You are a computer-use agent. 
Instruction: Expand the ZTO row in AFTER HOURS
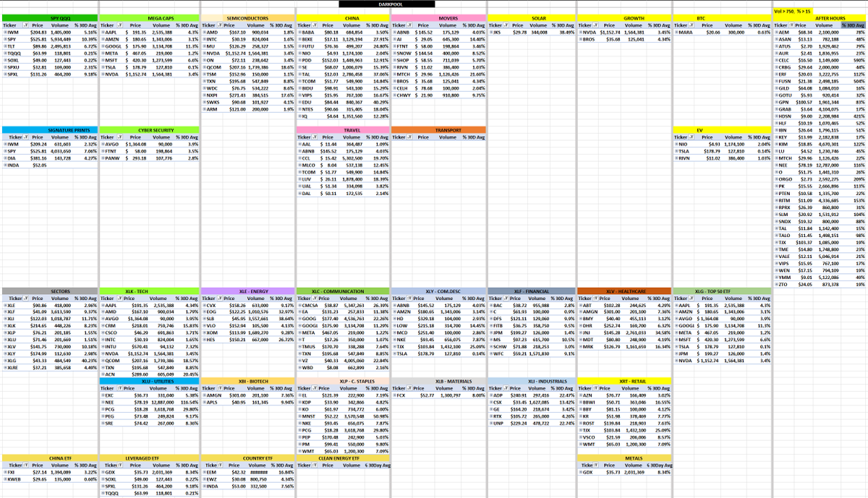[x=776, y=286]
